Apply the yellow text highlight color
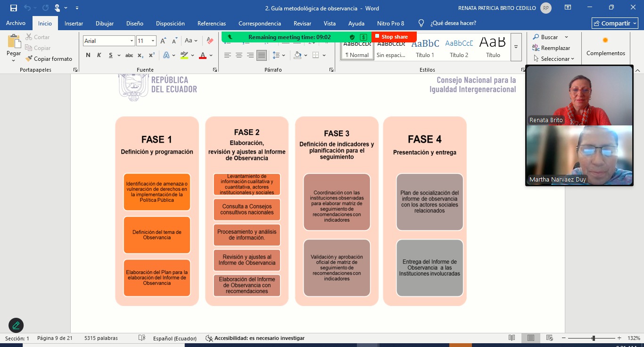The image size is (644, 347). click(x=184, y=55)
